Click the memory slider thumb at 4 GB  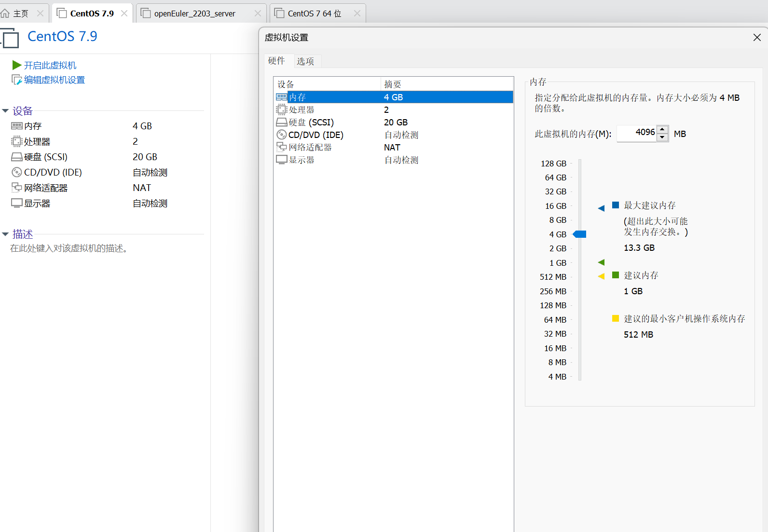tap(580, 234)
